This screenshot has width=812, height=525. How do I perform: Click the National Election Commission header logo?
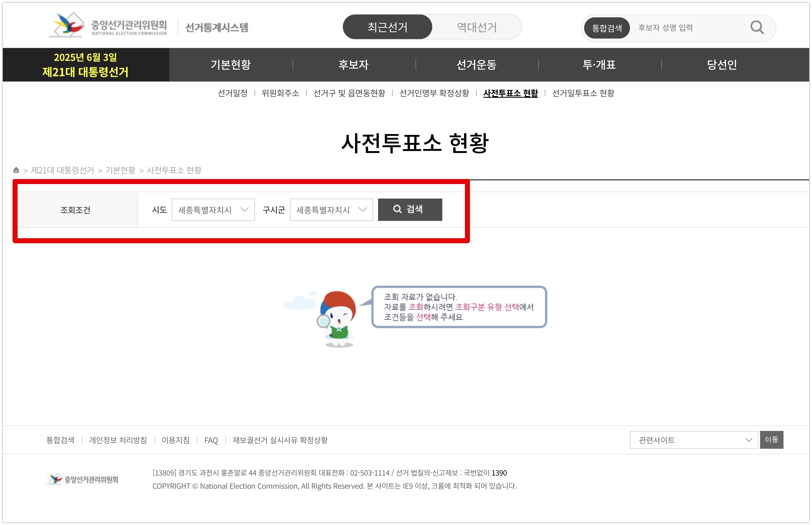pyautogui.click(x=108, y=26)
